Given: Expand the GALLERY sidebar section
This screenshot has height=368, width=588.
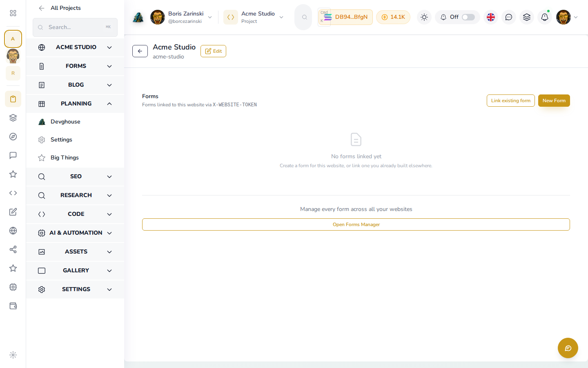Looking at the screenshot, I should 75,271.
